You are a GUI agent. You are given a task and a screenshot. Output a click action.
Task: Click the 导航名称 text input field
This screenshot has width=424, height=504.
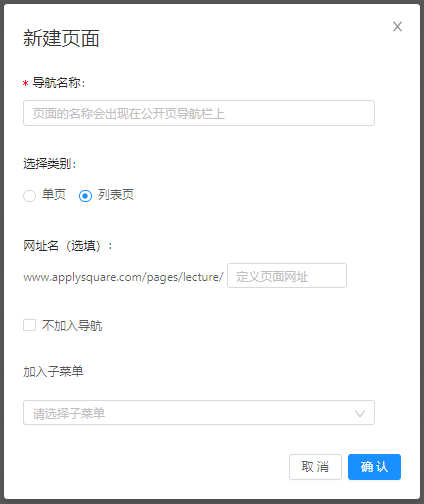199,113
